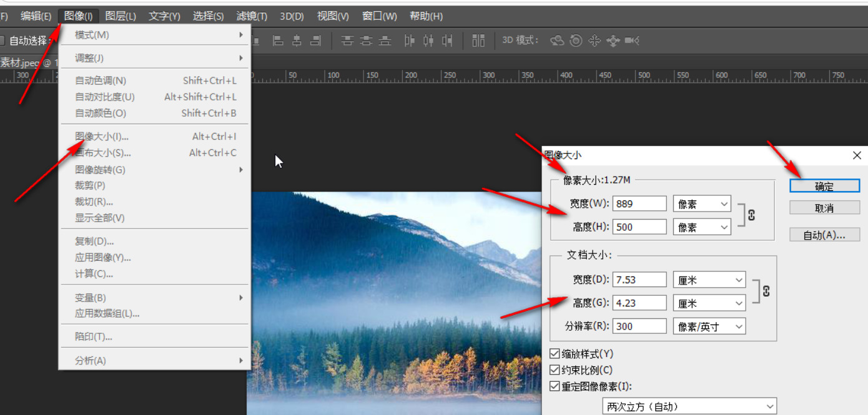Click the distribute right edges icon

point(447,41)
